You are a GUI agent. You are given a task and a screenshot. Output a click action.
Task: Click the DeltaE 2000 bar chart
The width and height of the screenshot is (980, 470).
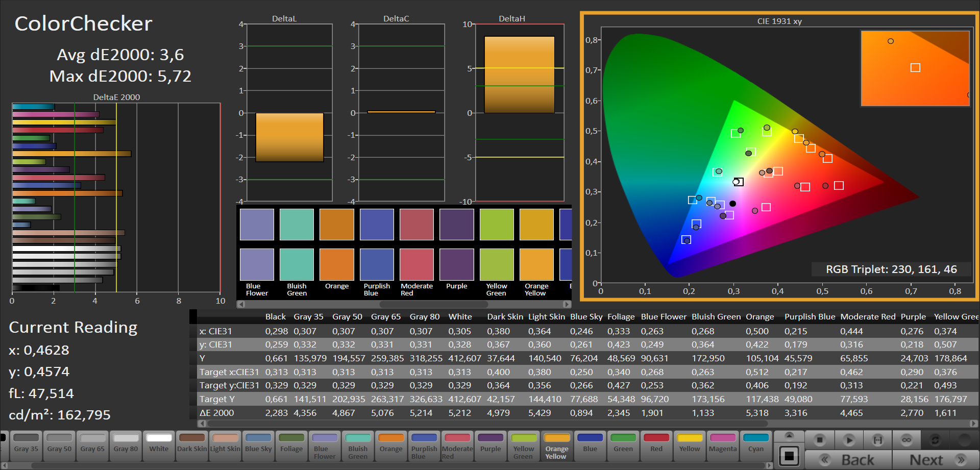coord(116,198)
